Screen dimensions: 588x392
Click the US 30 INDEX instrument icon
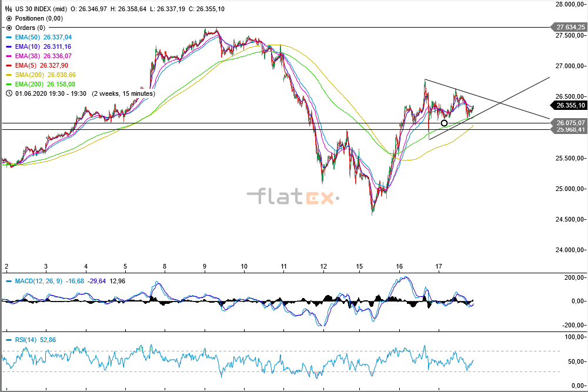click(x=8, y=9)
